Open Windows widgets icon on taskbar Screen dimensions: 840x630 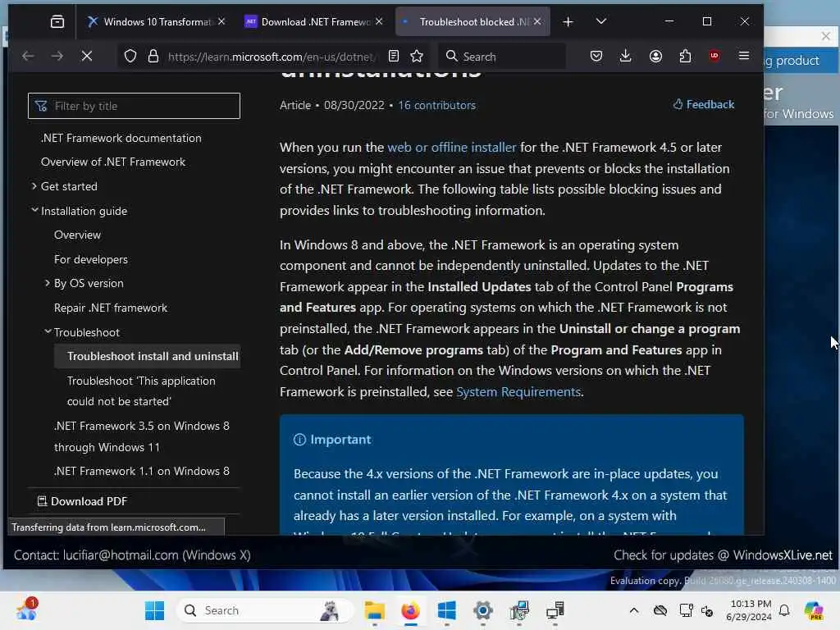click(27, 609)
